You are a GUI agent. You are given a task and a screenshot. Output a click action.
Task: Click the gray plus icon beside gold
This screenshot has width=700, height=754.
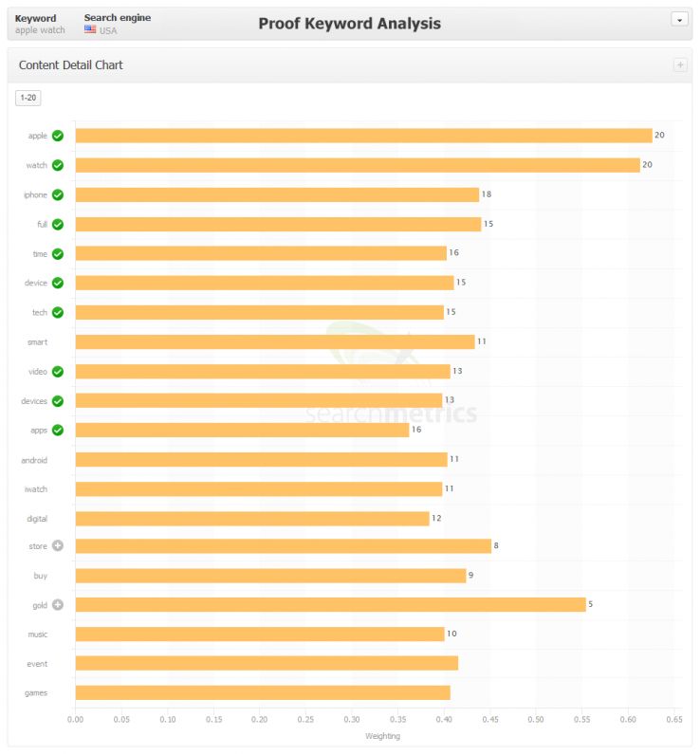[x=58, y=604]
